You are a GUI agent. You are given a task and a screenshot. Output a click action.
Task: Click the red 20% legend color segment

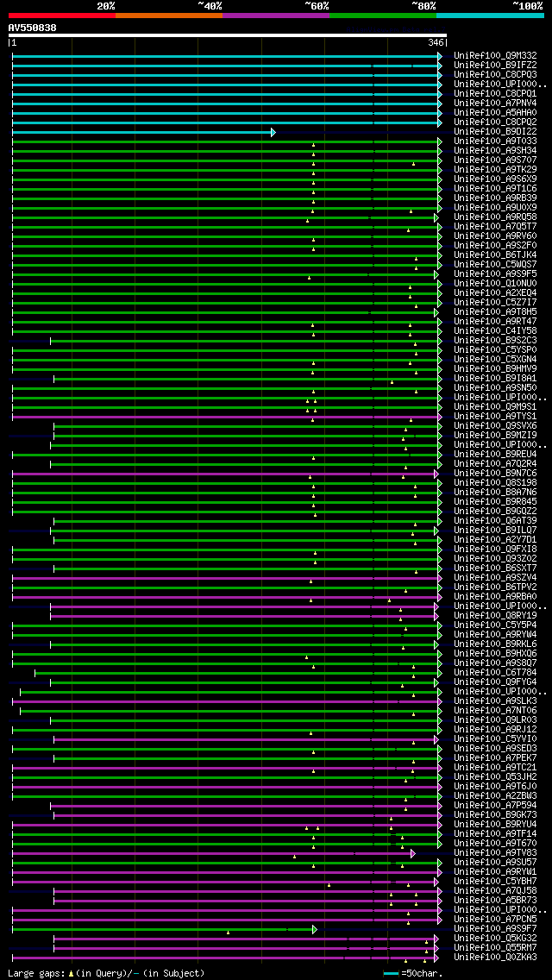tap(62, 15)
